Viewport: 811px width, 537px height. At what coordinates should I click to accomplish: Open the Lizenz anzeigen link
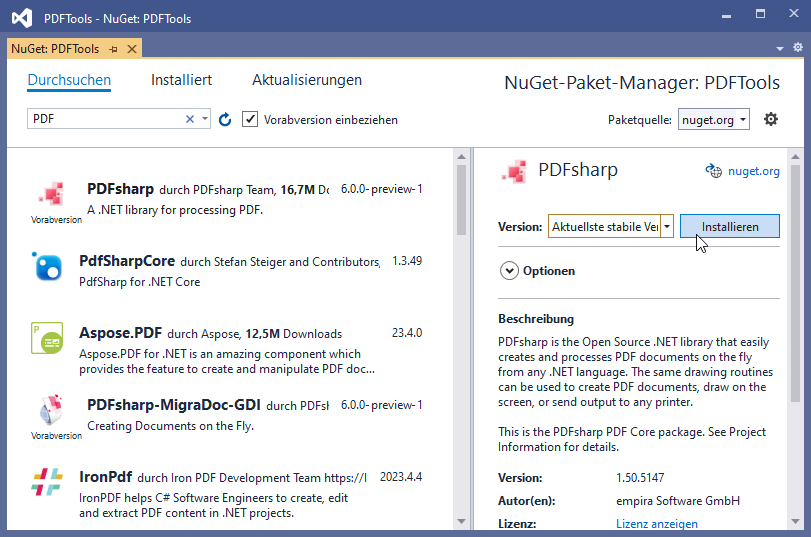pyautogui.click(x=656, y=524)
